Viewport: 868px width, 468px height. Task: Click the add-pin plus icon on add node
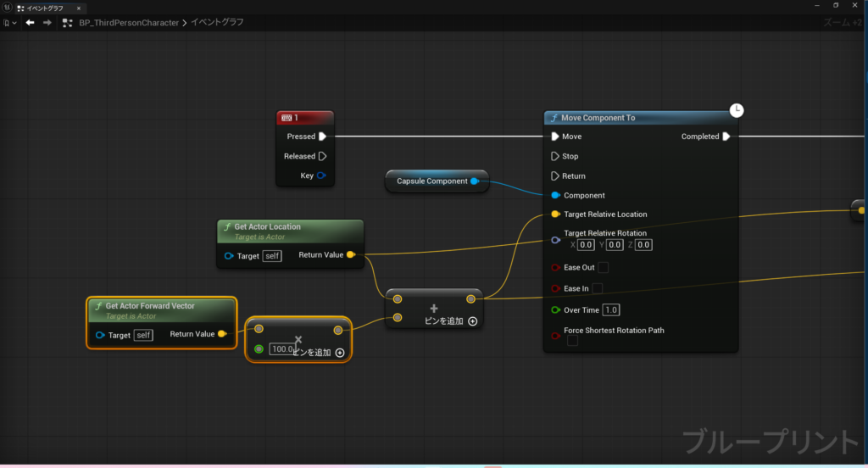[x=472, y=321]
